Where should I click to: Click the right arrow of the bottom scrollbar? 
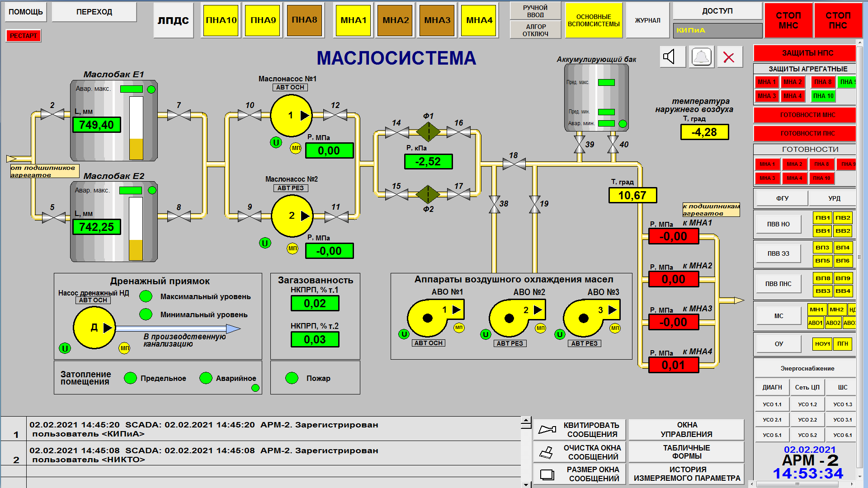coord(852,484)
